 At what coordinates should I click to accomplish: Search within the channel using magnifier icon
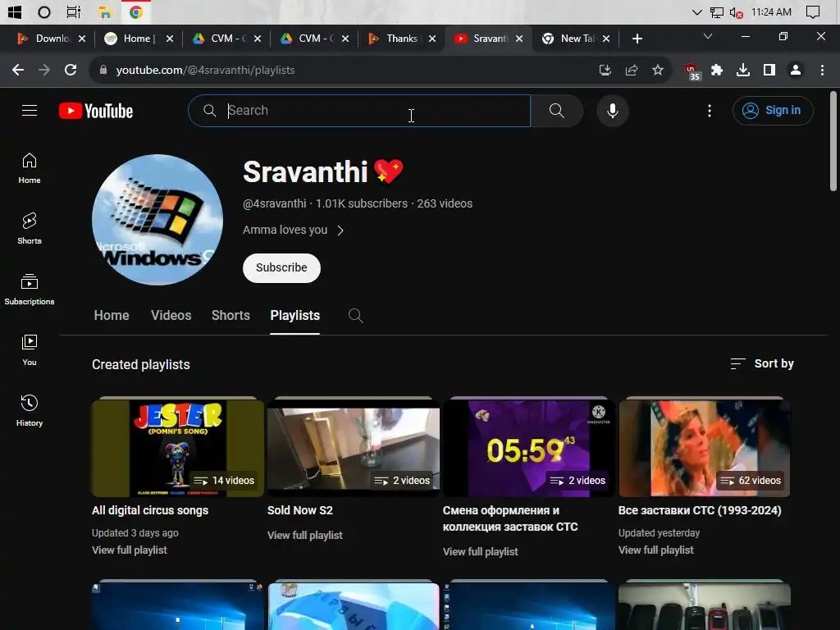coord(356,316)
